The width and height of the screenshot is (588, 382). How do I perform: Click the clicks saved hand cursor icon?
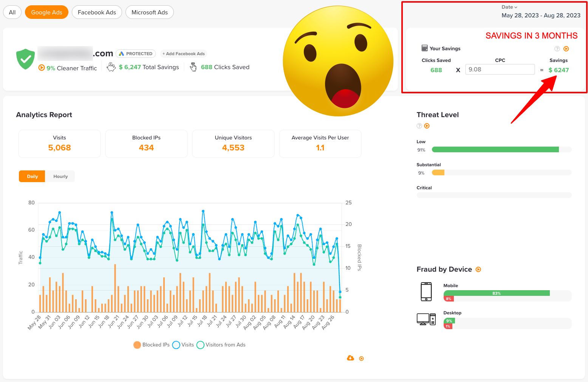(193, 67)
